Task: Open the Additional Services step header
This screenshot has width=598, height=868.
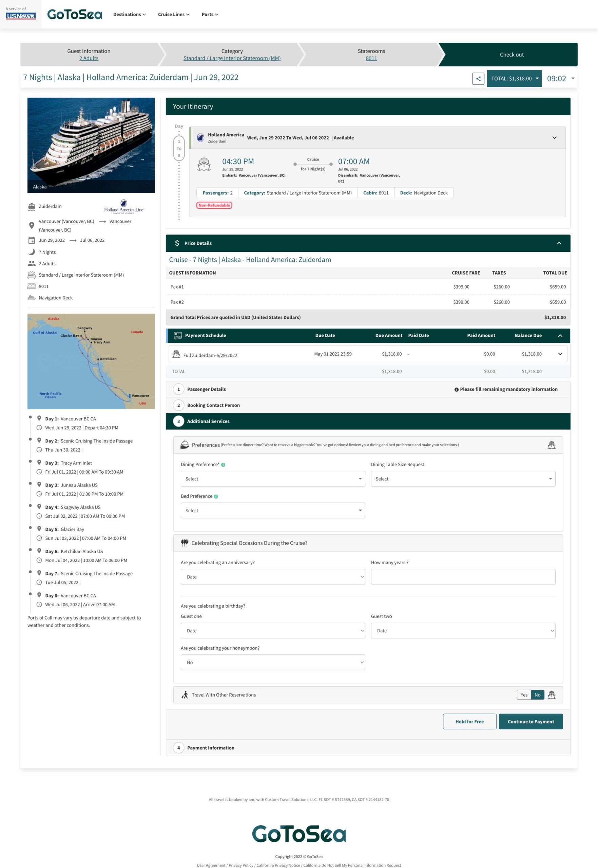Action: 368,421
